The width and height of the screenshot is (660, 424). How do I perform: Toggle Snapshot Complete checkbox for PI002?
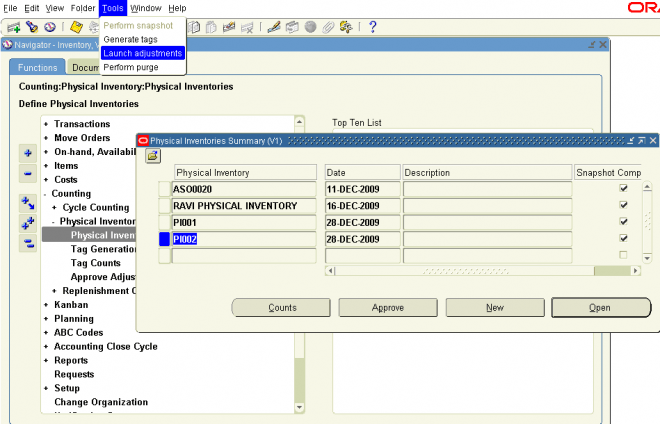pos(623,238)
